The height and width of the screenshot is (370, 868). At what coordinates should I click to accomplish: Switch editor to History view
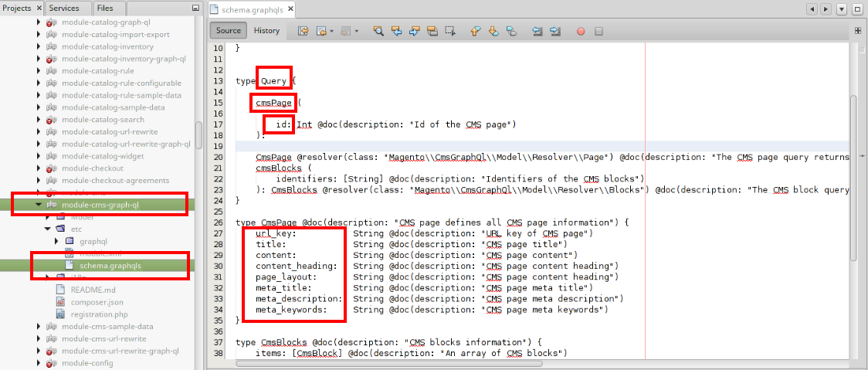tap(266, 31)
